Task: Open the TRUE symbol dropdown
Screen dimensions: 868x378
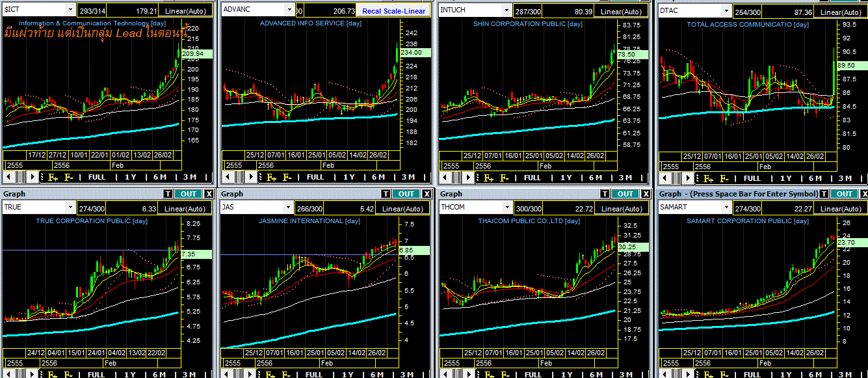Action: tap(70, 208)
